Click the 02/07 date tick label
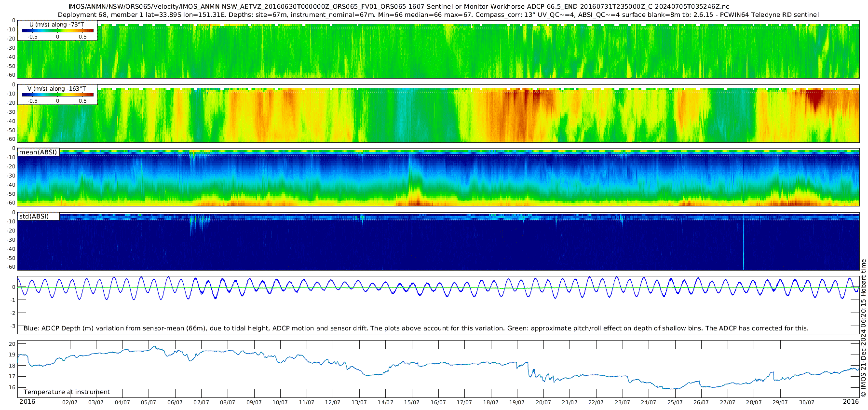This screenshot has width=868, height=410. click(70, 402)
